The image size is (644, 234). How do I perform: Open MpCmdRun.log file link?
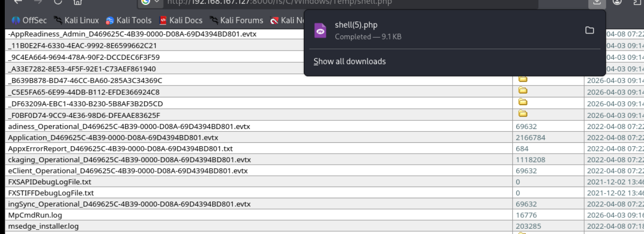pyautogui.click(x=35, y=215)
